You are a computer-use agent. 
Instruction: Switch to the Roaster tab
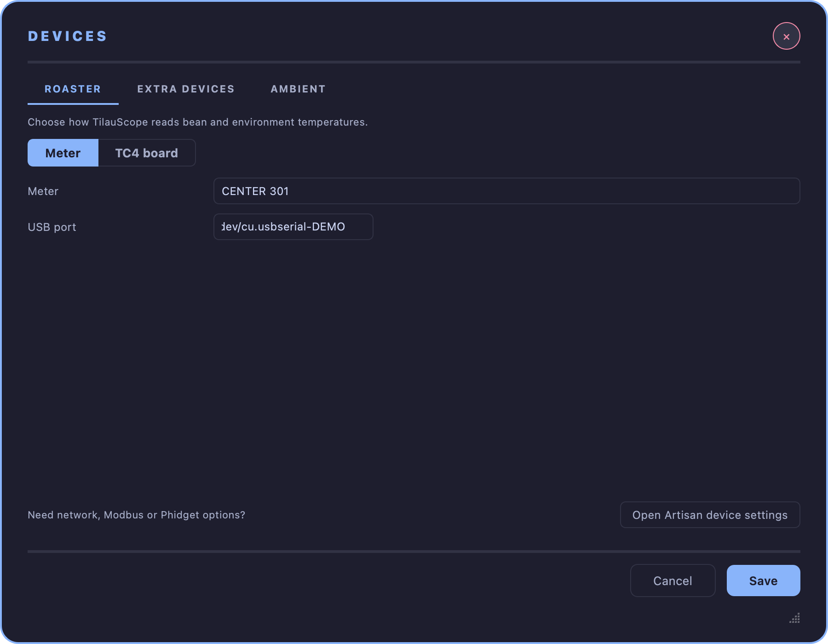[73, 89]
